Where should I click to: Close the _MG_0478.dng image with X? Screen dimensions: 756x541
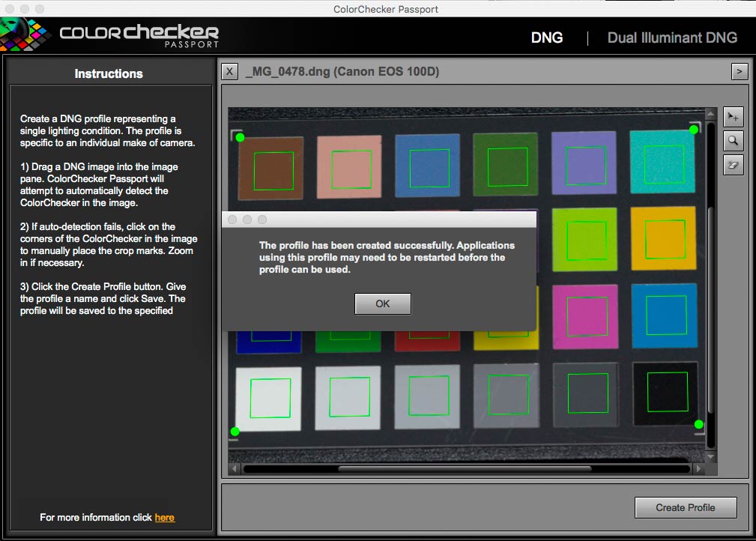click(229, 72)
